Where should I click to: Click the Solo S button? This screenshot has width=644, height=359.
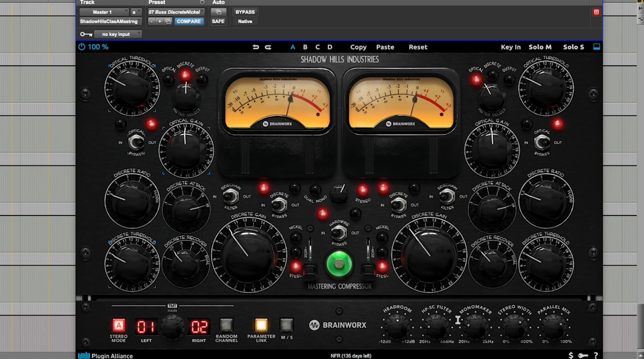coord(574,47)
